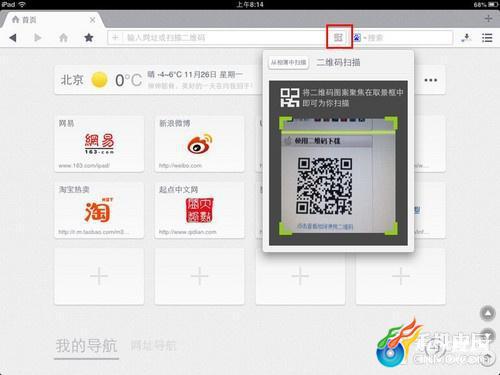Add shortcut in first empty plus tile
The height and width of the screenshot is (375, 500).
coord(99,276)
